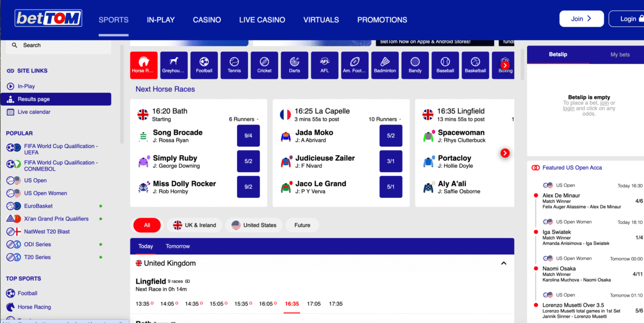This screenshot has height=323, width=644.
Task: Open the Horse Racing sport tile
Action: tap(144, 65)
